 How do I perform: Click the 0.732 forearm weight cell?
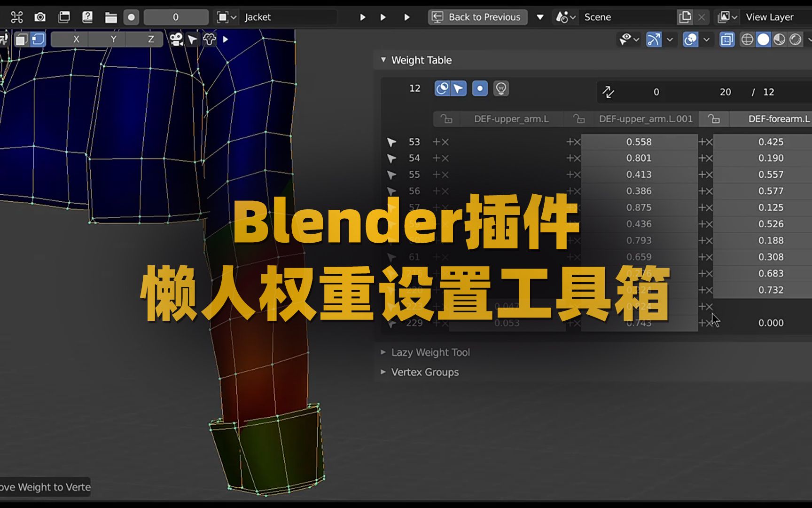(x=763, y=290)
